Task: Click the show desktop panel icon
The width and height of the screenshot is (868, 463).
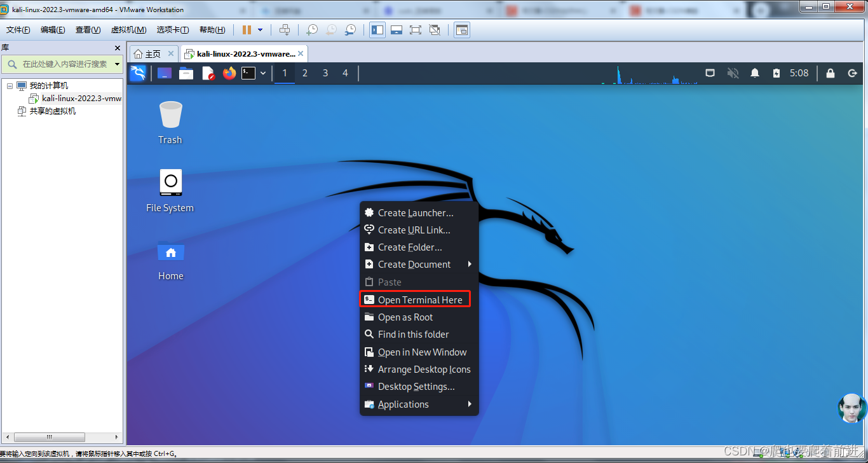Action: pos(165,73)
